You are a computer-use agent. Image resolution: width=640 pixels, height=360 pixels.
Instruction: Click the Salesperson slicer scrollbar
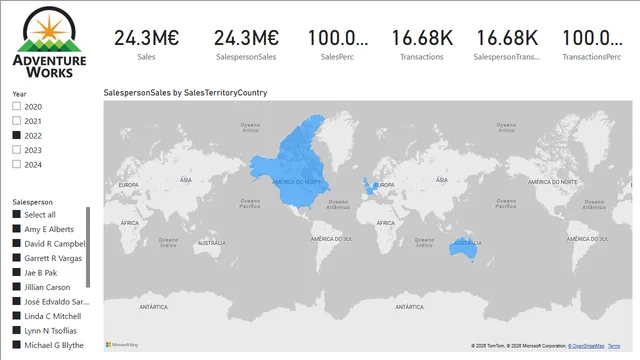(x=88, y=247)
